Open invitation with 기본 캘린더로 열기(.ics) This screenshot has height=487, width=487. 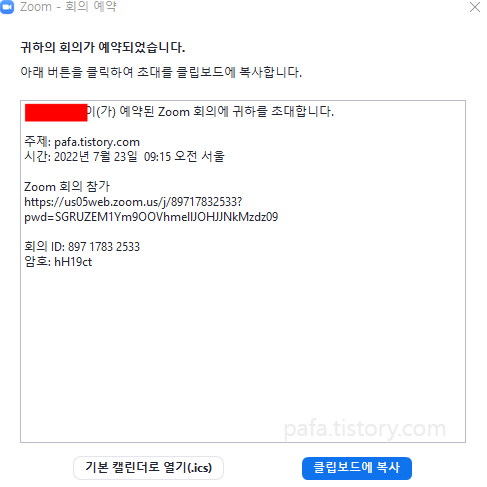coord(148,468)
